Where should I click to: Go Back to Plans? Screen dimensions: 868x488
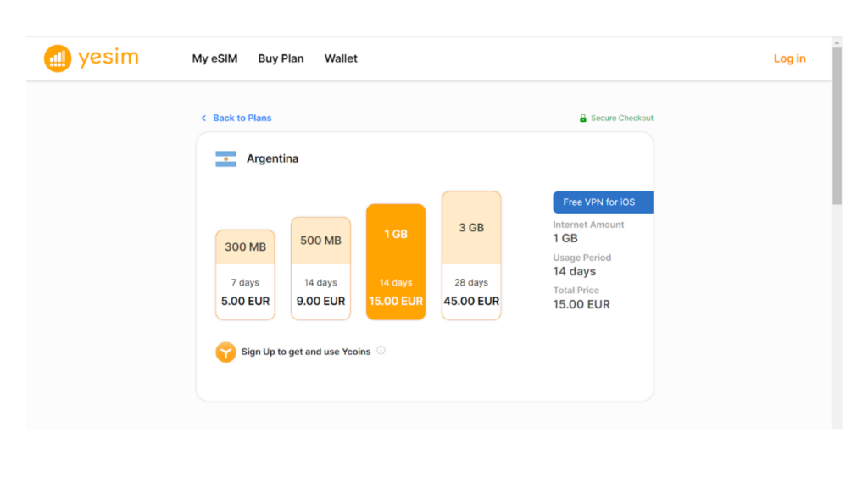click(242, 119)
